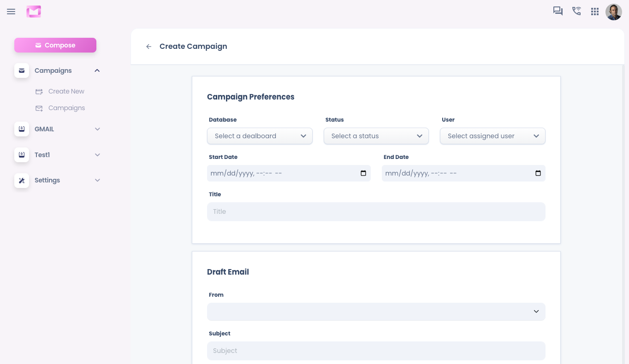Click the campaign Title input field
This screenshot has width=629, height=364.
(376, 211)
